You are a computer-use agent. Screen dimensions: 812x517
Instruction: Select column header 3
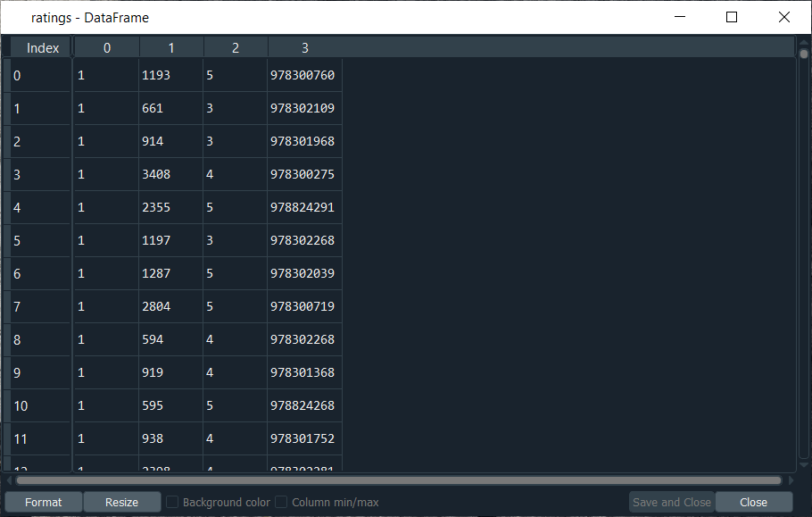(x=305, y=48)
